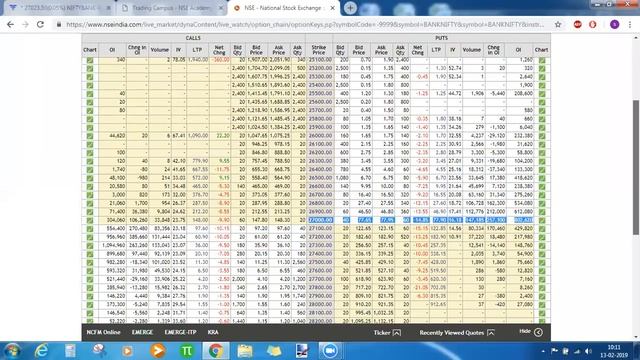
Task: Click the taskbar clock showing 10:11
Action: tap(614, 351)
